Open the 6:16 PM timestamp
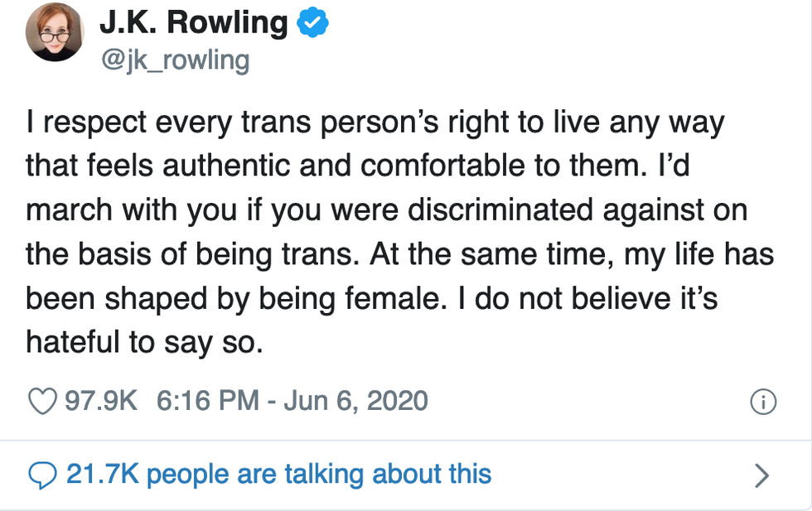812x511 pixels. 207,402
